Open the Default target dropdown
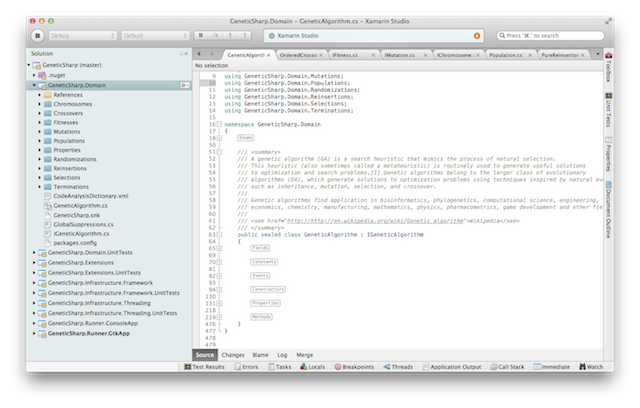Screen dimensions: 640x408 tap(155, 35)
